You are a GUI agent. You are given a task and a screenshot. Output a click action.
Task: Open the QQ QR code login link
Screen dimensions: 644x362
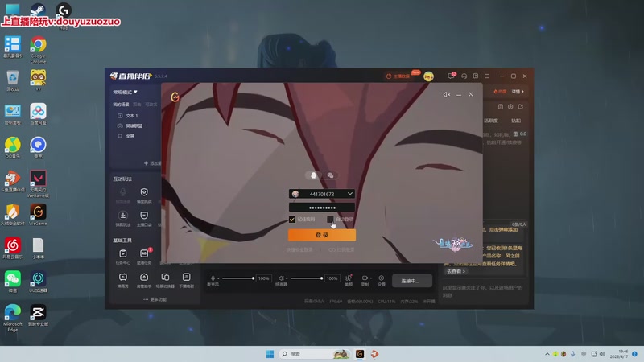[341, 249]
